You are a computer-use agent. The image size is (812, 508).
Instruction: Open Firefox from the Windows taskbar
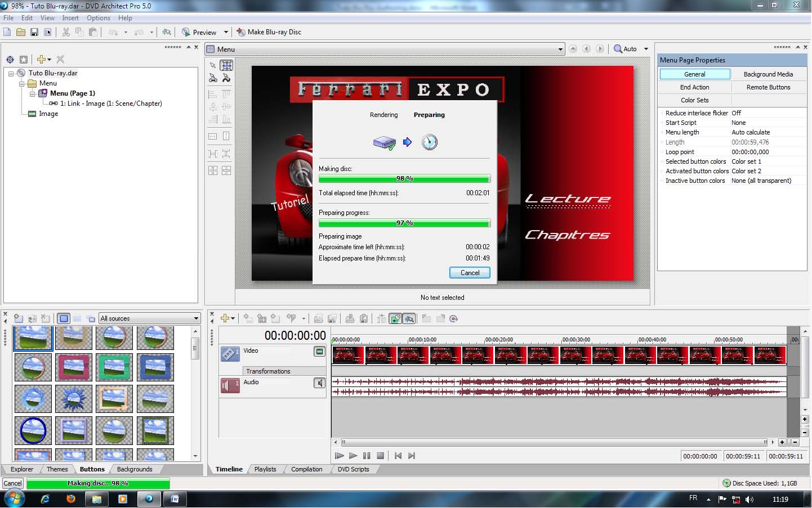coord(70,498)
